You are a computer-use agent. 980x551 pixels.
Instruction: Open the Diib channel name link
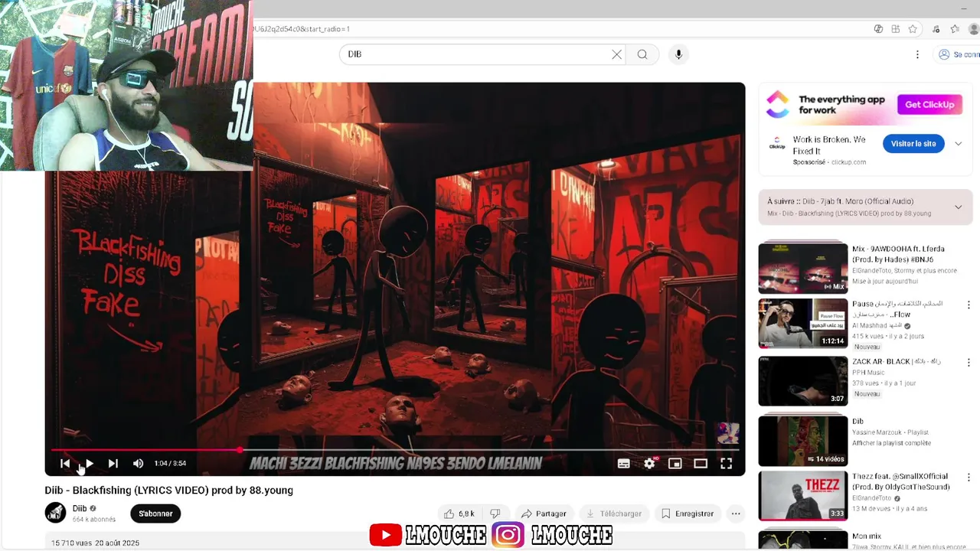80,508
